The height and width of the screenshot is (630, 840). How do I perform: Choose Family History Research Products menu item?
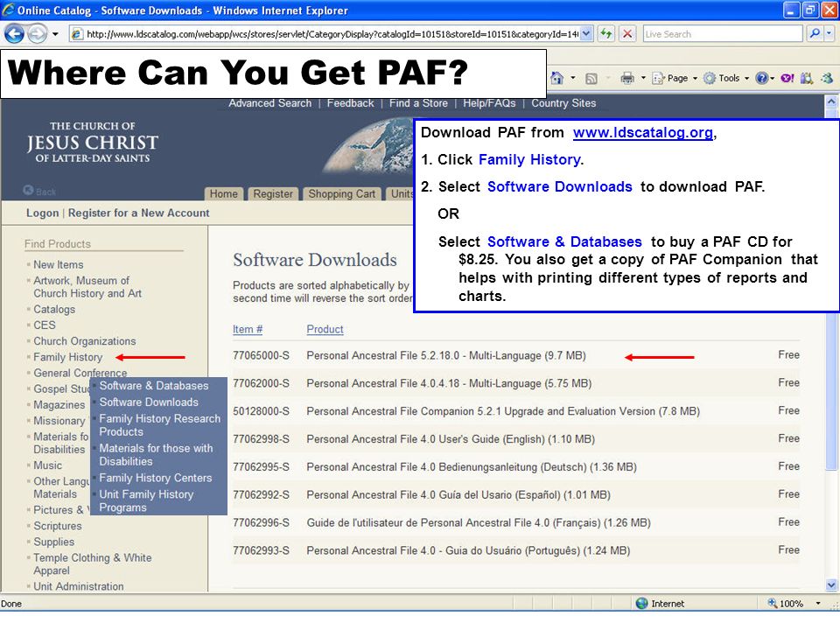(159, 425)
